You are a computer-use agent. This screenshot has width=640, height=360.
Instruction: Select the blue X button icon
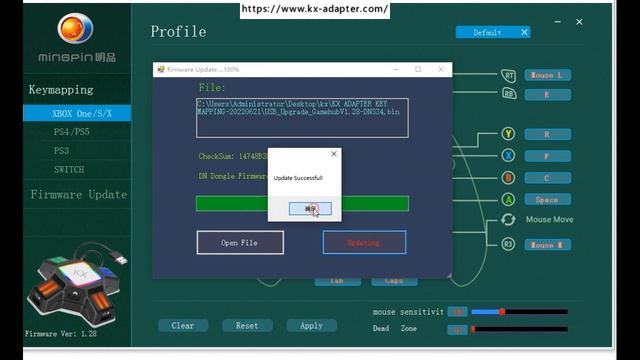click(x=508, y=156)
